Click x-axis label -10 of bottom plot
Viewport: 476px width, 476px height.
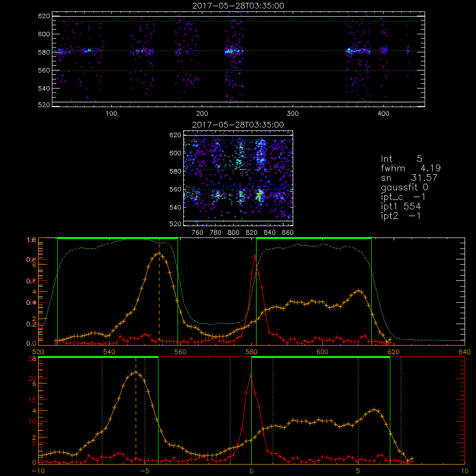coord(38,471)
